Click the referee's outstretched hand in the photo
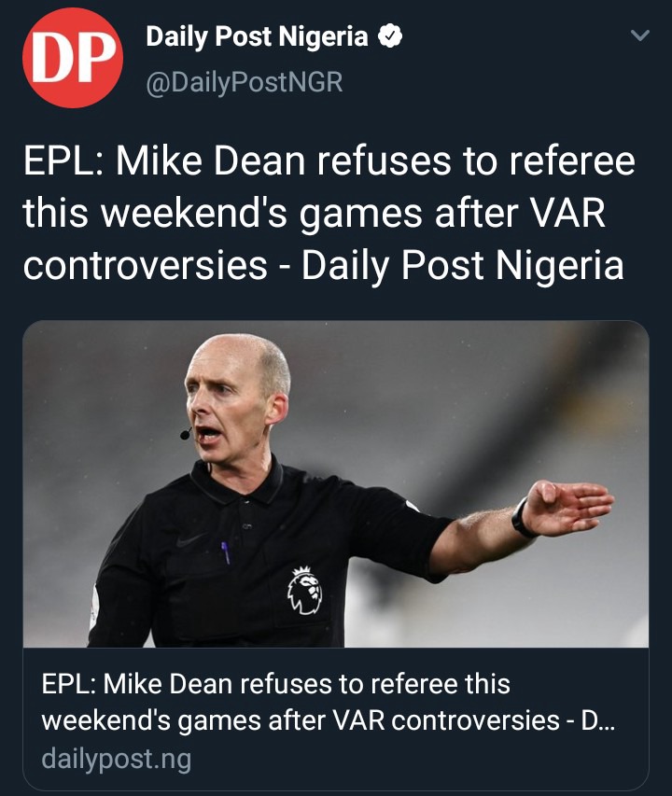The image size is (672, 796). pyautogui.click(x=567, y=506)
